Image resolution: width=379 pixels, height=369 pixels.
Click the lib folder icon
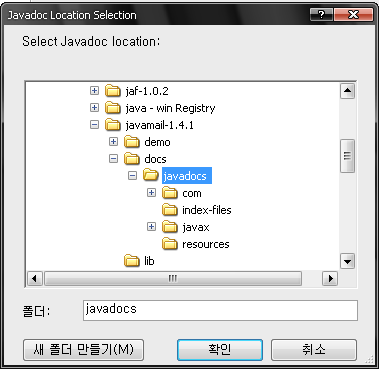[132, 261]
